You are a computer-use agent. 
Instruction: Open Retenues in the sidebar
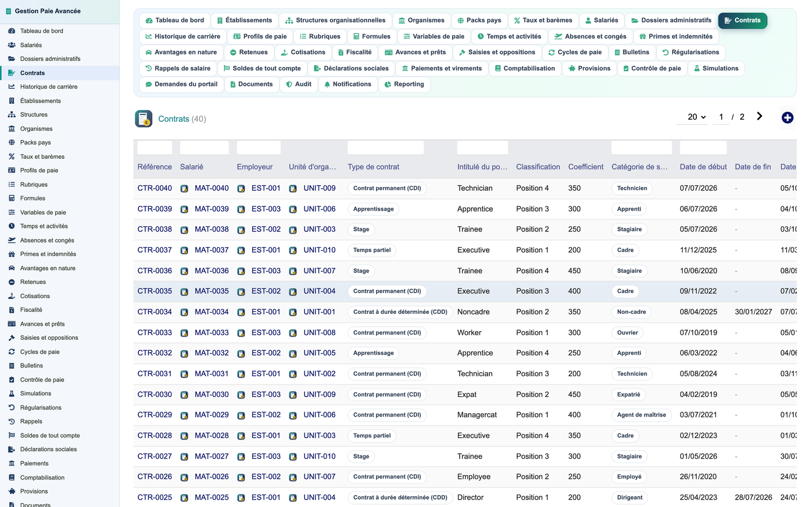tap(60, 282)
